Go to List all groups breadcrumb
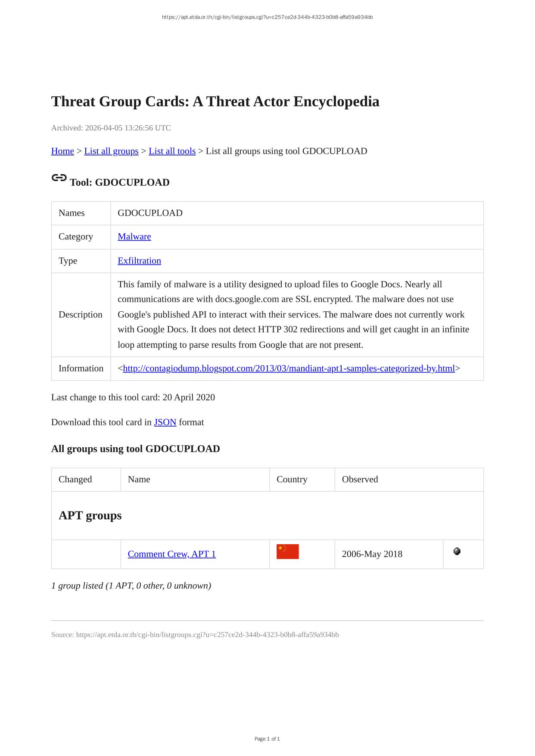The image size is (535, 756). (x=111, y=151)
